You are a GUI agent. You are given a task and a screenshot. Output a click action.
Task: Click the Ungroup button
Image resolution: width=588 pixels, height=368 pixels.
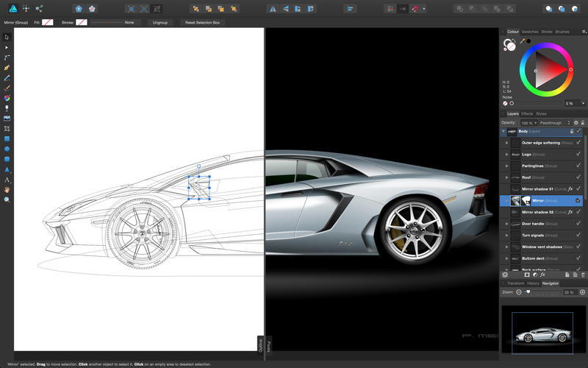160,23
